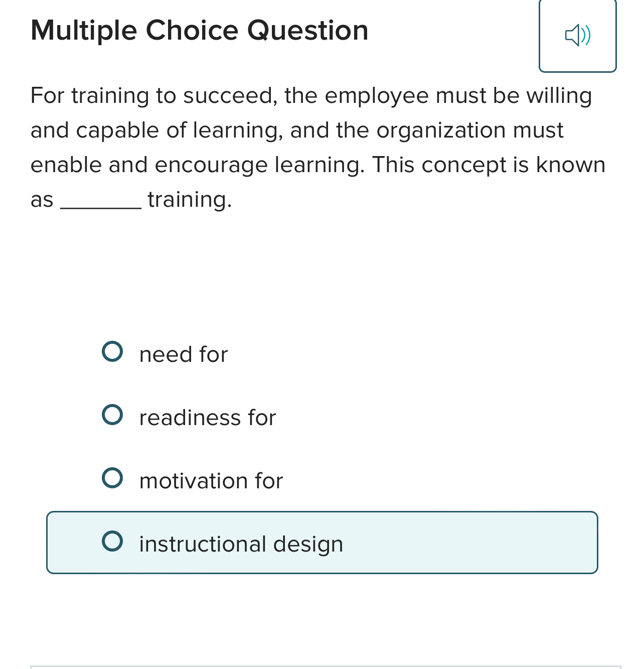Click the 'readiness for' answer text
Viewport: 644px width, 669px height.
click(x=207, y=418)
